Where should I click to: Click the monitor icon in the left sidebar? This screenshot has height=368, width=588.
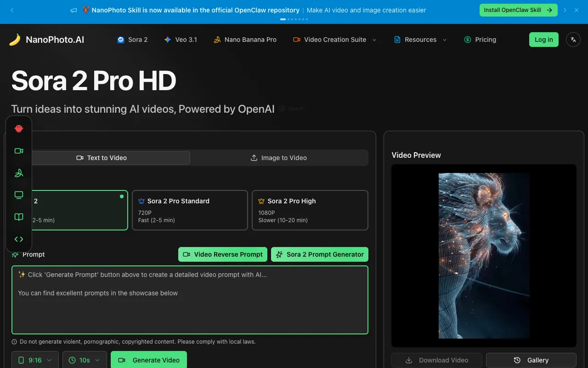click(x=19, y=195)
